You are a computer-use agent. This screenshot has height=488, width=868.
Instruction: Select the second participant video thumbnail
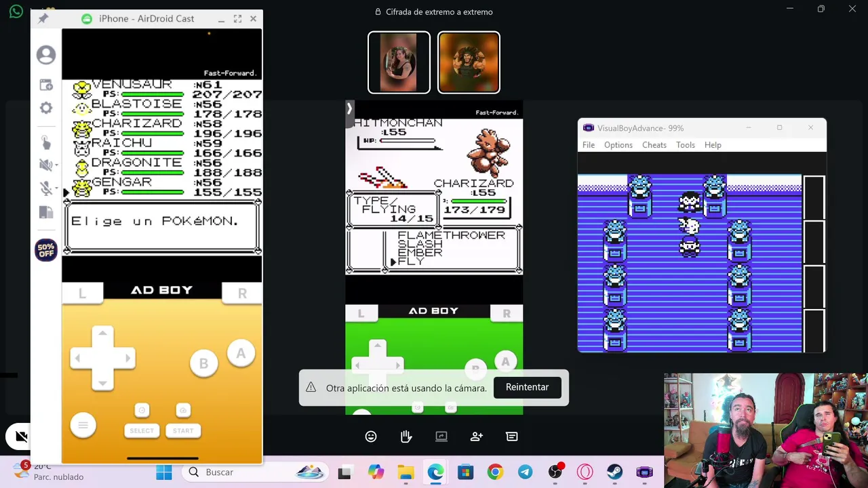point(469,62)
